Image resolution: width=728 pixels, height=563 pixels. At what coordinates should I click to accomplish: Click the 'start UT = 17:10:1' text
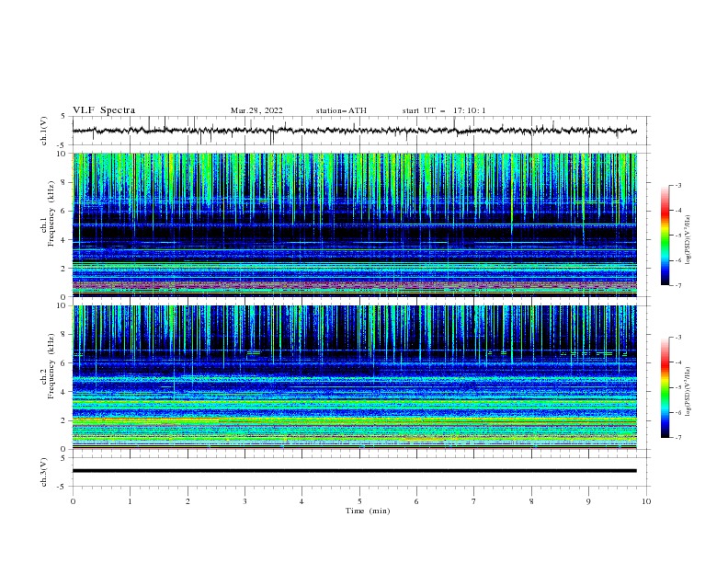[444, 110]
